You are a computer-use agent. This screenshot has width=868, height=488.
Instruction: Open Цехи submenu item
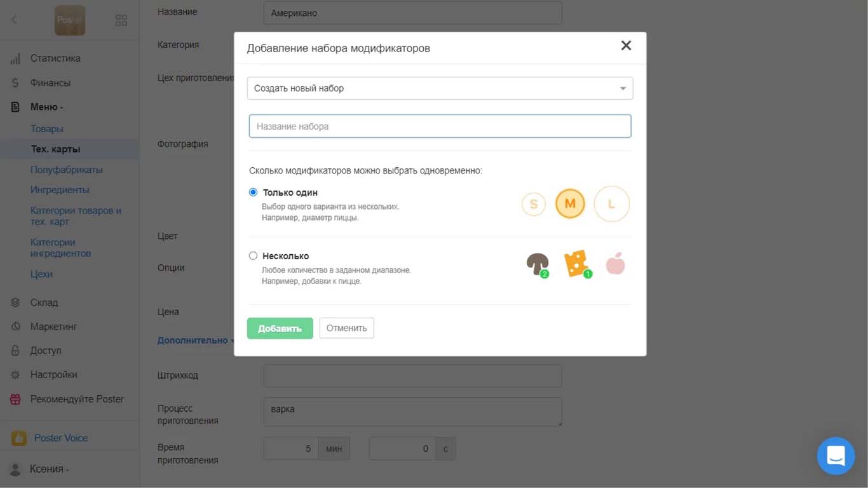[41, 274]
